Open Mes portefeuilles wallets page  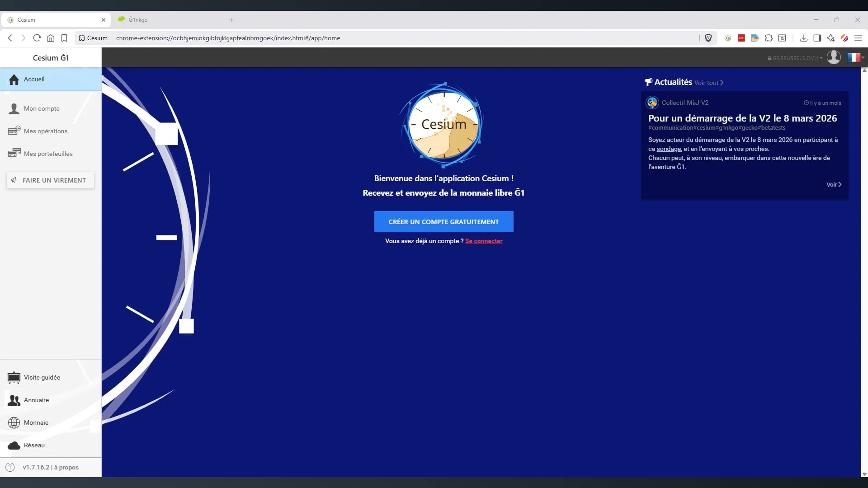pyautogui.click(x=48, y=154)
